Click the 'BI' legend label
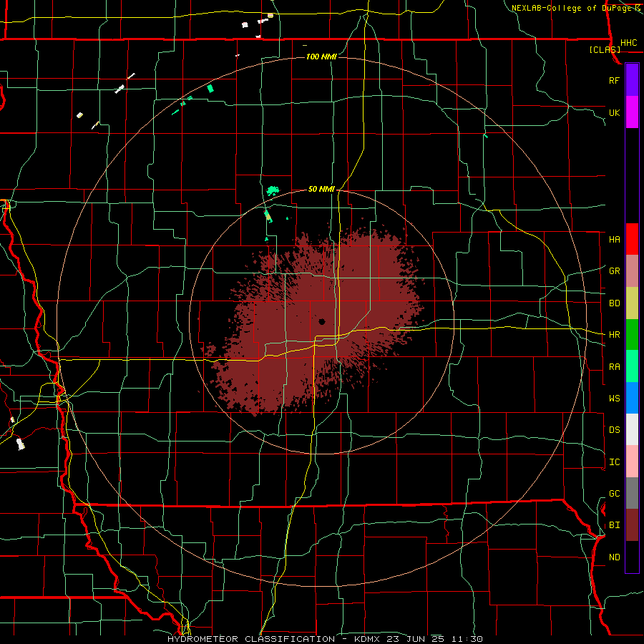 (x=614, y=525)
